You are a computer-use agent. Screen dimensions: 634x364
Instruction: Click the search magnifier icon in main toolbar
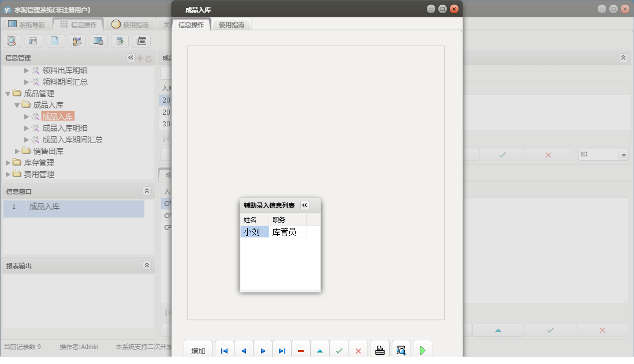12,41
